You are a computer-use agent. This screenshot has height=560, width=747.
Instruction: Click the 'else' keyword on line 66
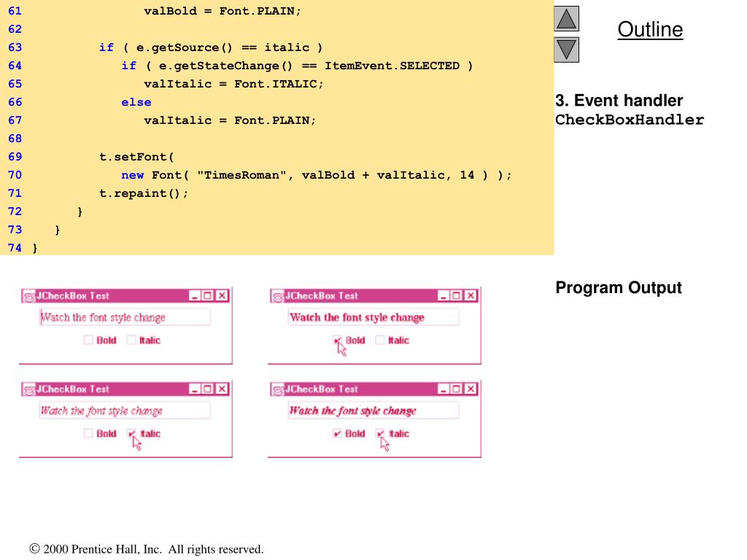click(136, 102)
